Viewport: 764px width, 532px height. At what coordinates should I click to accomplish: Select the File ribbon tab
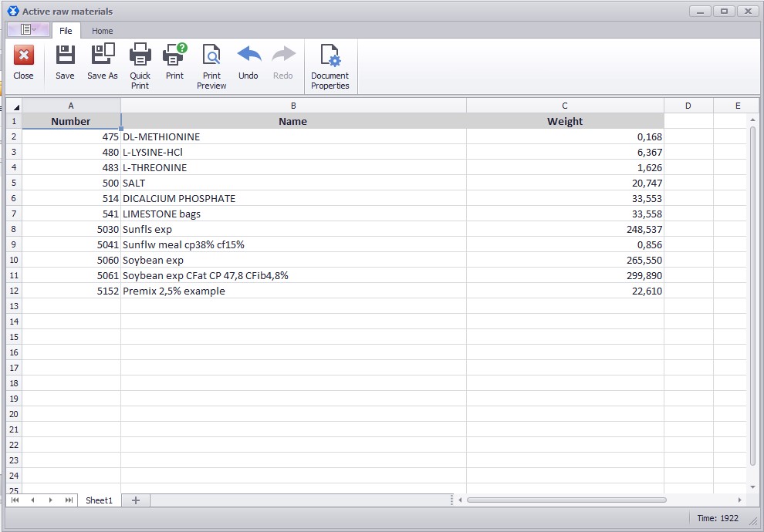[66, 31]
